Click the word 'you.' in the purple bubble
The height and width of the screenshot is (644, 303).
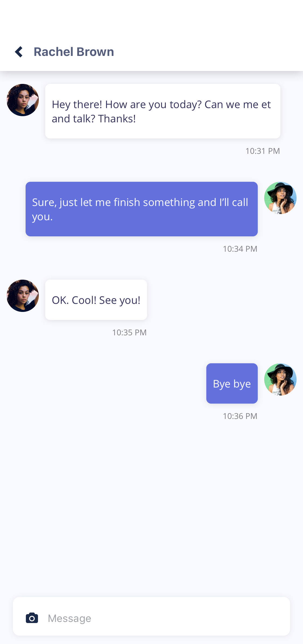42,217
